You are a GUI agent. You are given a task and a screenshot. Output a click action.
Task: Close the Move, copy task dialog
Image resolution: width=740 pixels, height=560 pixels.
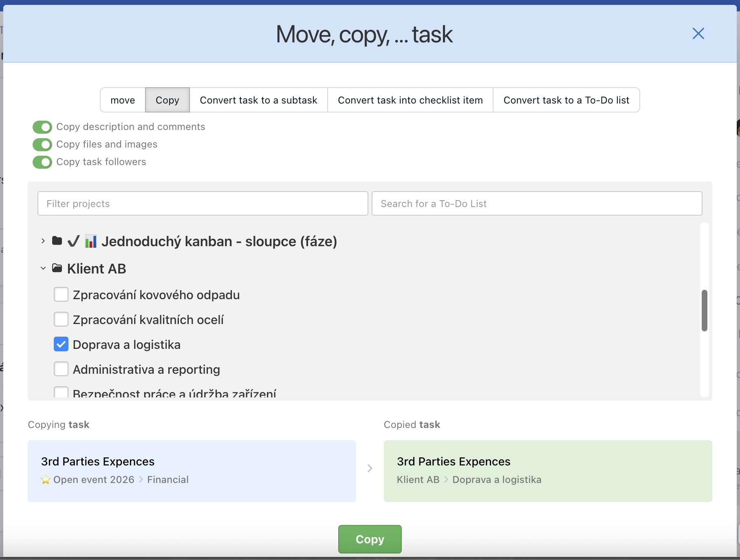698,33
